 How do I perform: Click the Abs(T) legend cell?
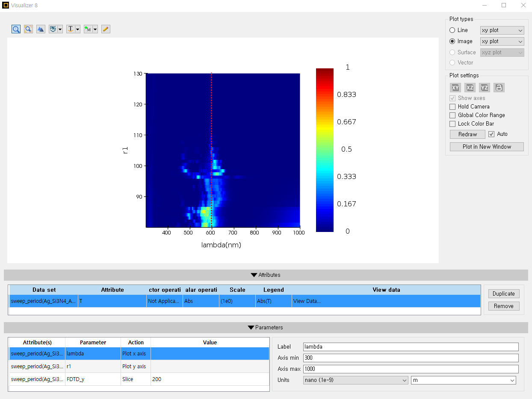[274, 301]
